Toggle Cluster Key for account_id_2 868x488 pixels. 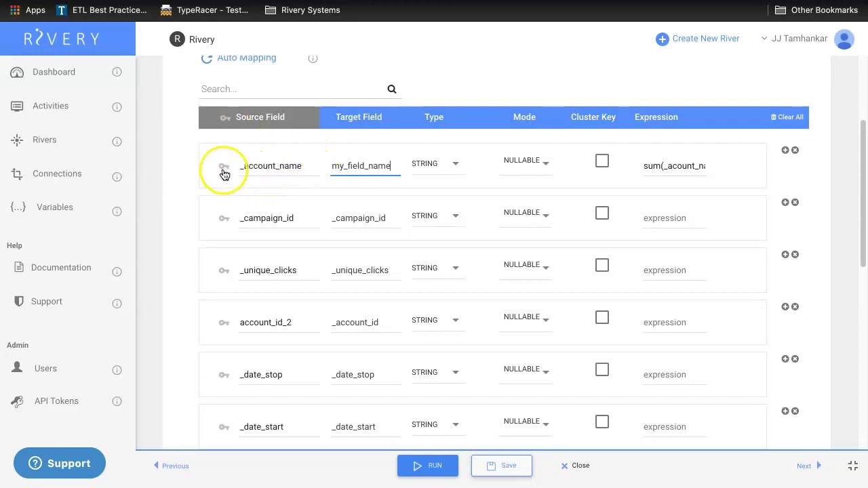pyautogui.click(x=602, y=317)
